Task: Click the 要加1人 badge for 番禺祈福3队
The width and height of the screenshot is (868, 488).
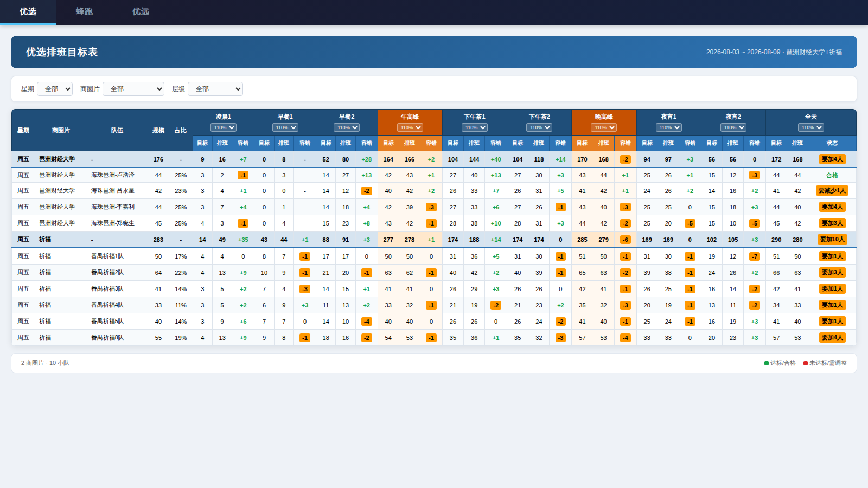Action: (832, 289)
